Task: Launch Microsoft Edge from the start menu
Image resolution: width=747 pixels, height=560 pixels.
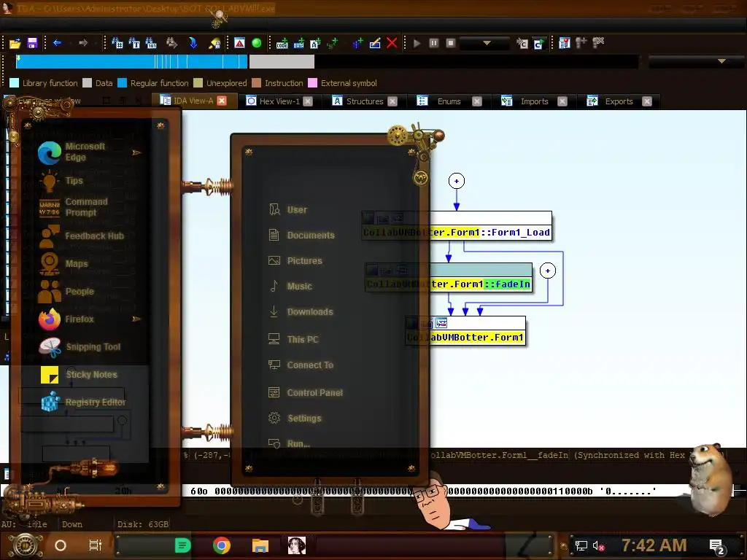Action: point(86,152)
